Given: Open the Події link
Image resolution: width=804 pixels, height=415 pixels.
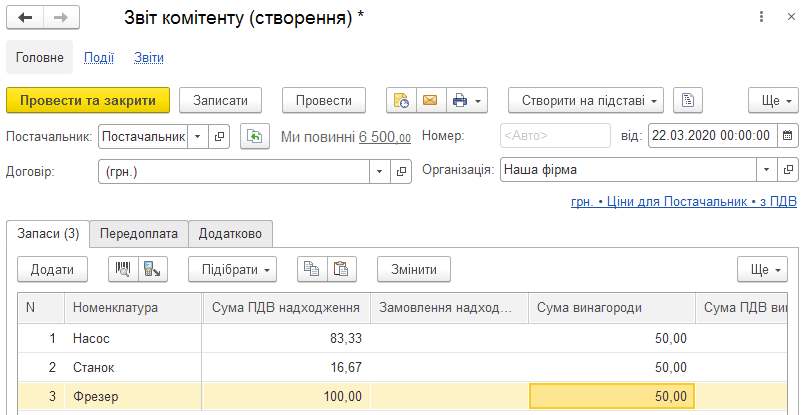Looking at the screenshot, I should pos(99,57).
